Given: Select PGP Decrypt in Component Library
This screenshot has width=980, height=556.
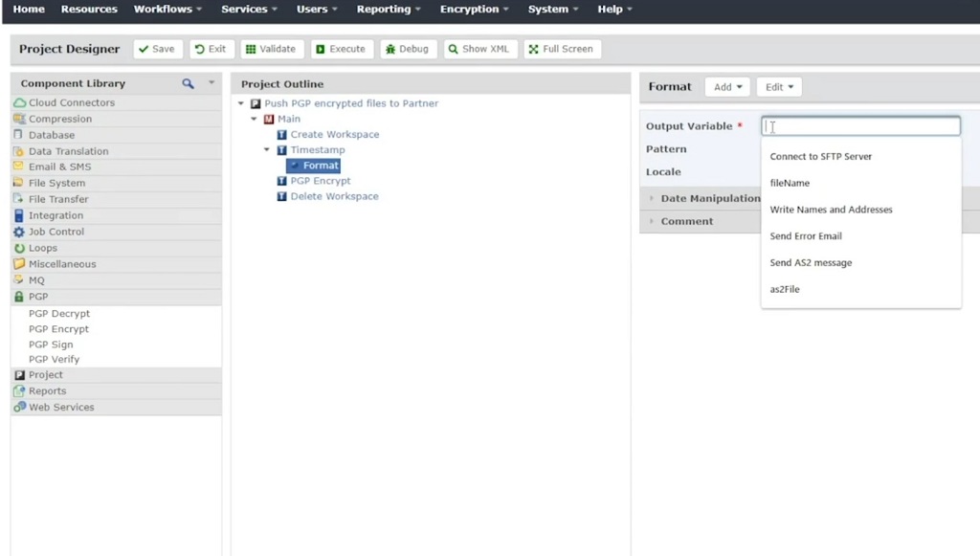Looking at the screenshot, I should tap(59, 314).
